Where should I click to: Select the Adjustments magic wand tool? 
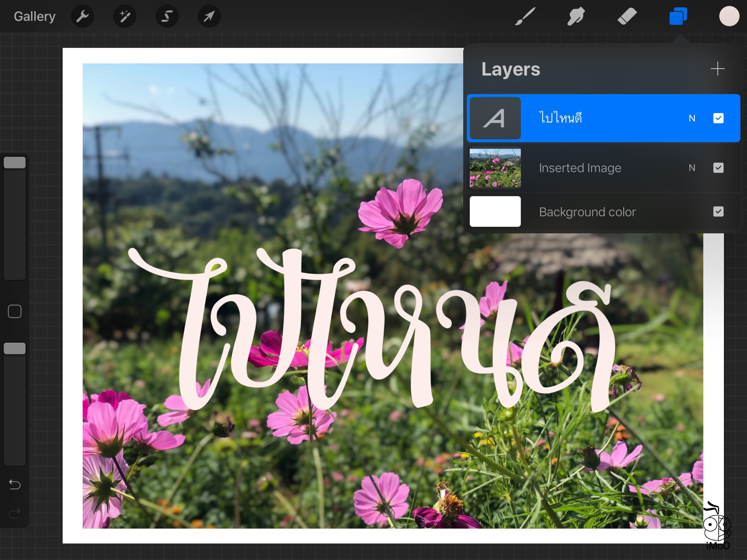124,16
